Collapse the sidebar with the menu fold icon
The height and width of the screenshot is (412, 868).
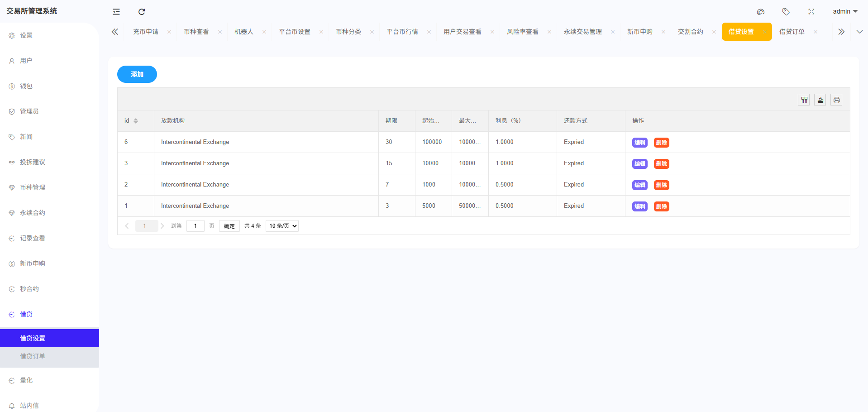coord(116,12)
